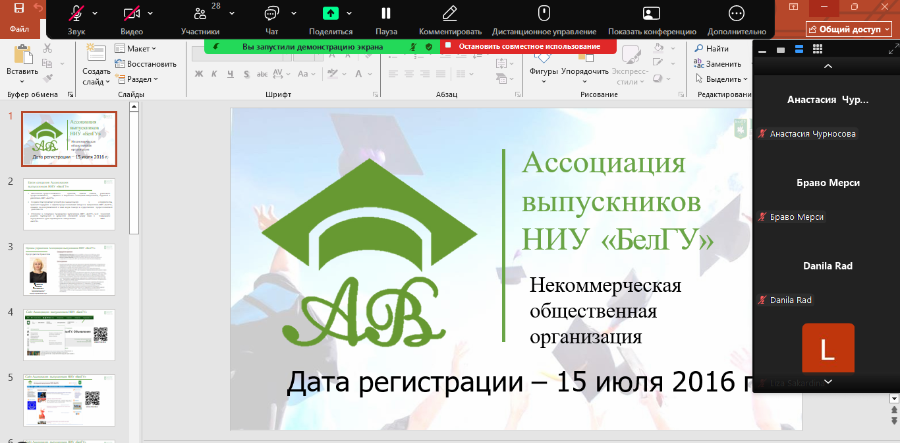Click shape effects icon in Рисование

tap(658, 78)
